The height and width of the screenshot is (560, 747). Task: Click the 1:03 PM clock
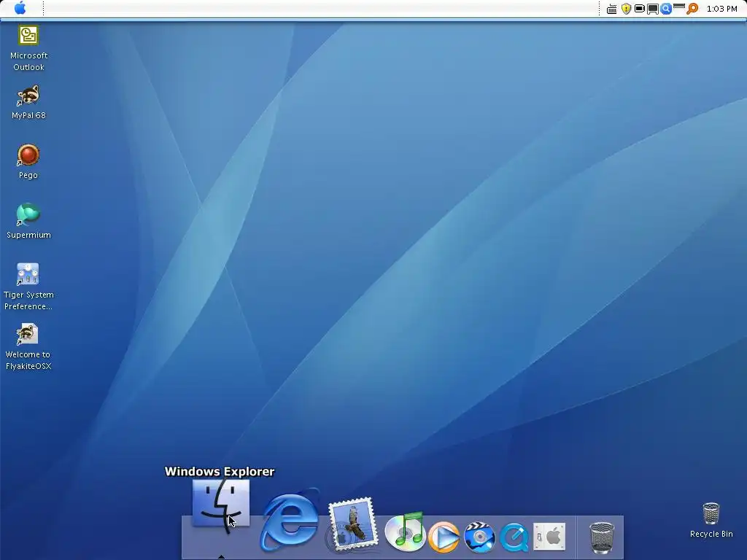(721, 9)
